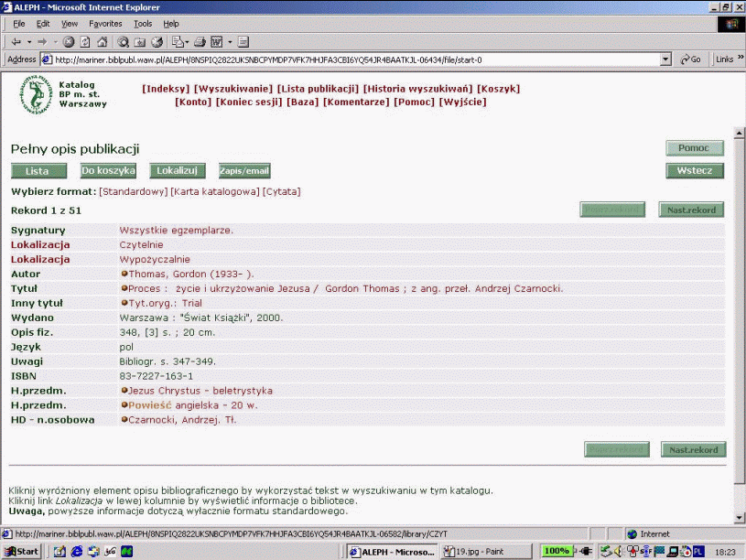Image resolution: width=746 pixels, height=560 pixels.
Task: Click the Refresh page icon
Action: (x=85, y=41)
